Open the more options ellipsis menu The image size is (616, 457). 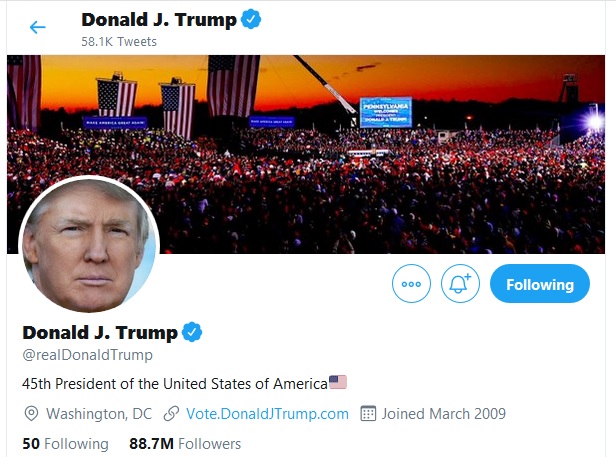(x=411, y=284)
